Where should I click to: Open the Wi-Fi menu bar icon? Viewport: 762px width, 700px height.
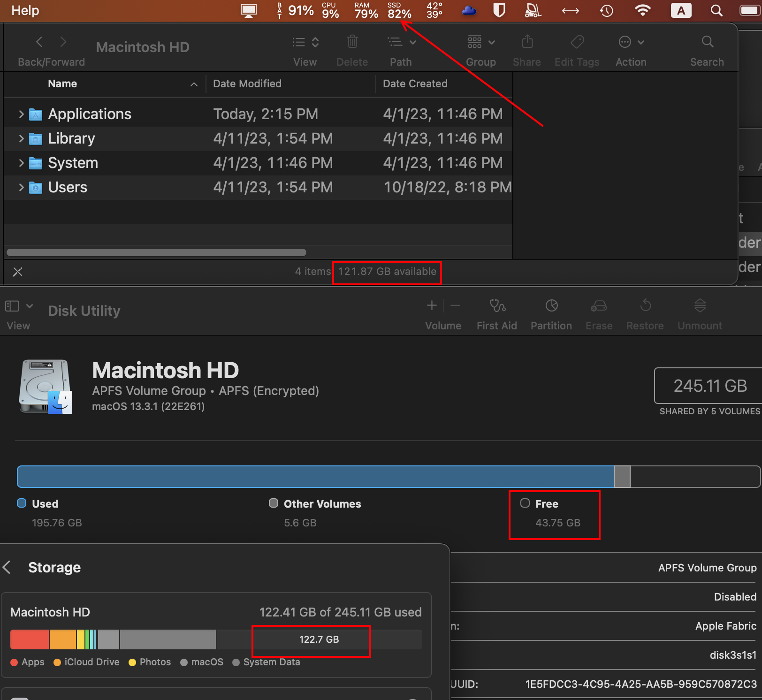click(642, 10)
